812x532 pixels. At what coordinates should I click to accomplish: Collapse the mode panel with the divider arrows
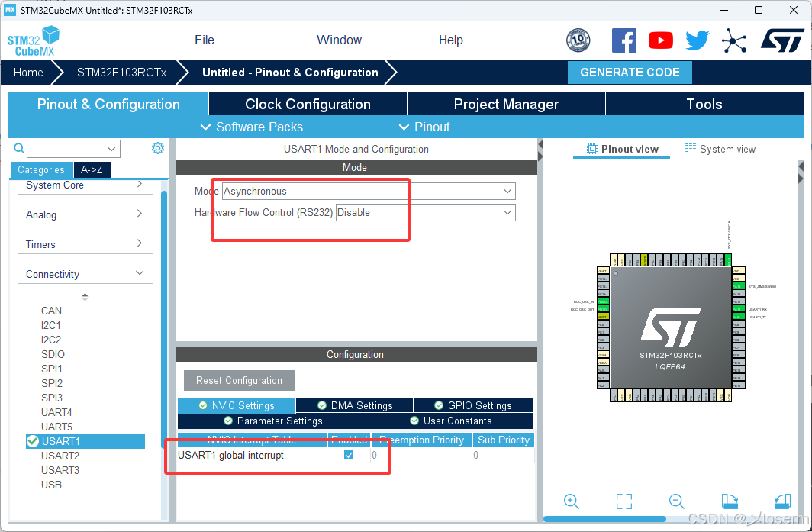click(x=540, y=149)
